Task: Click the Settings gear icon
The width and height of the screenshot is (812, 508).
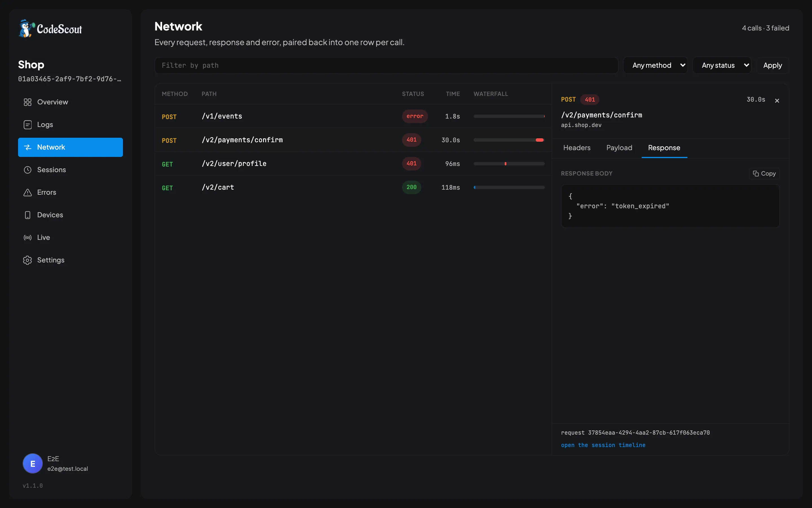Action: click(x=28, y=260)
